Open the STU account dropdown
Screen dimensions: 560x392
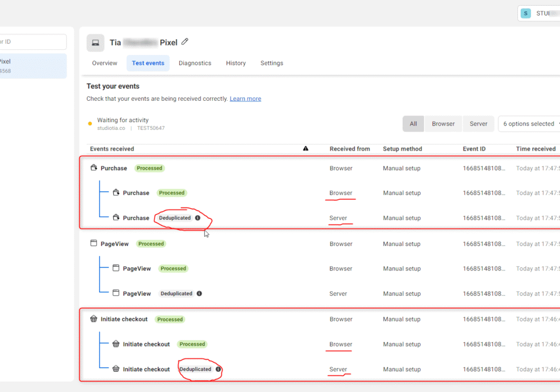(539, 13)
